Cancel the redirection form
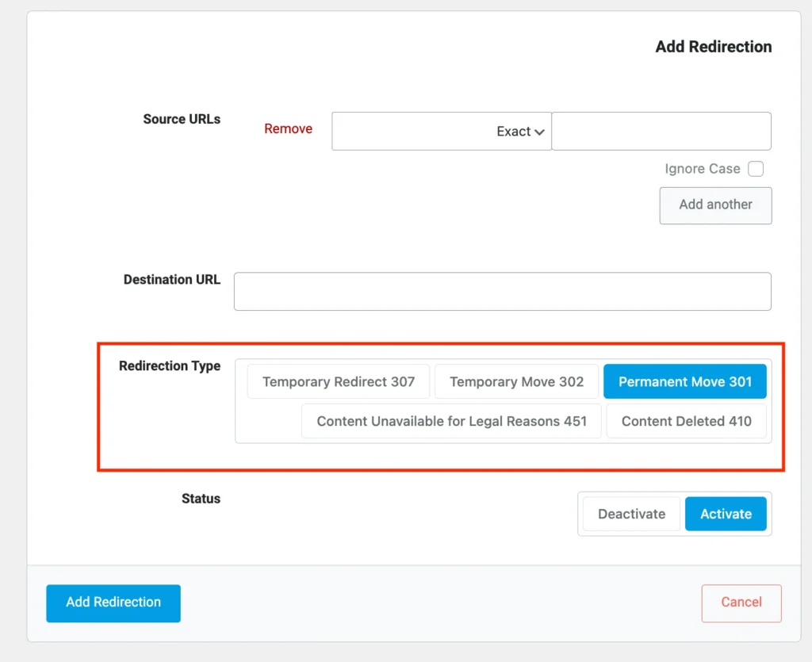This screenshot has width=812, height=662. tap(741, 603)
